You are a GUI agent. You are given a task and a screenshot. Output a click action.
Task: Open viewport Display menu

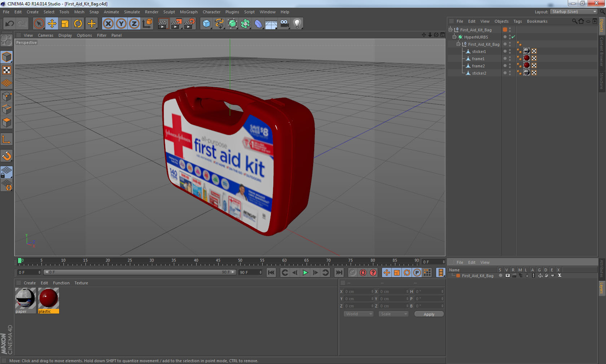(65, 35)
